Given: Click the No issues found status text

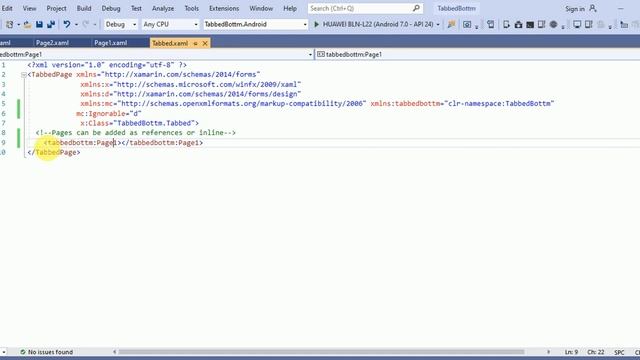Looking at the screenshot, I should coord(50,352).
